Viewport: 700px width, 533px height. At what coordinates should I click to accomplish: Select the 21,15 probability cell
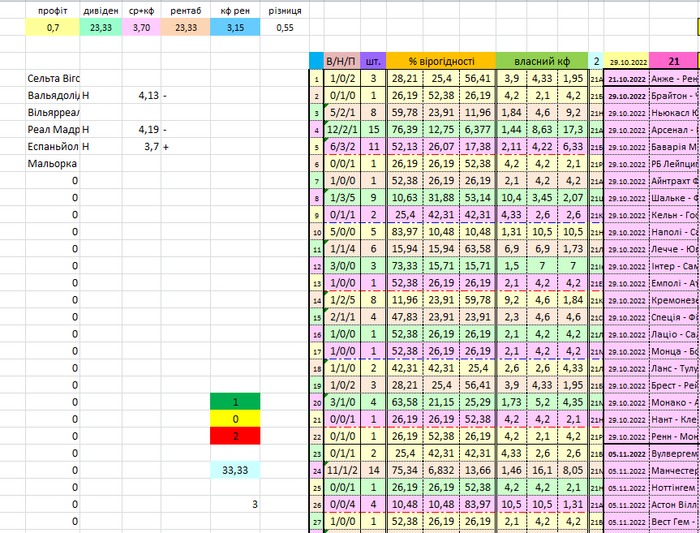441,402
